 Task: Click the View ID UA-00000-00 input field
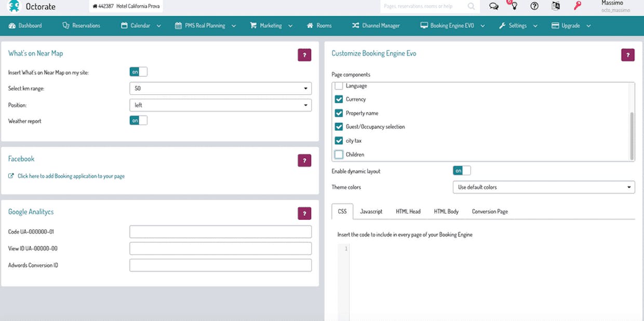coord(221,248)
